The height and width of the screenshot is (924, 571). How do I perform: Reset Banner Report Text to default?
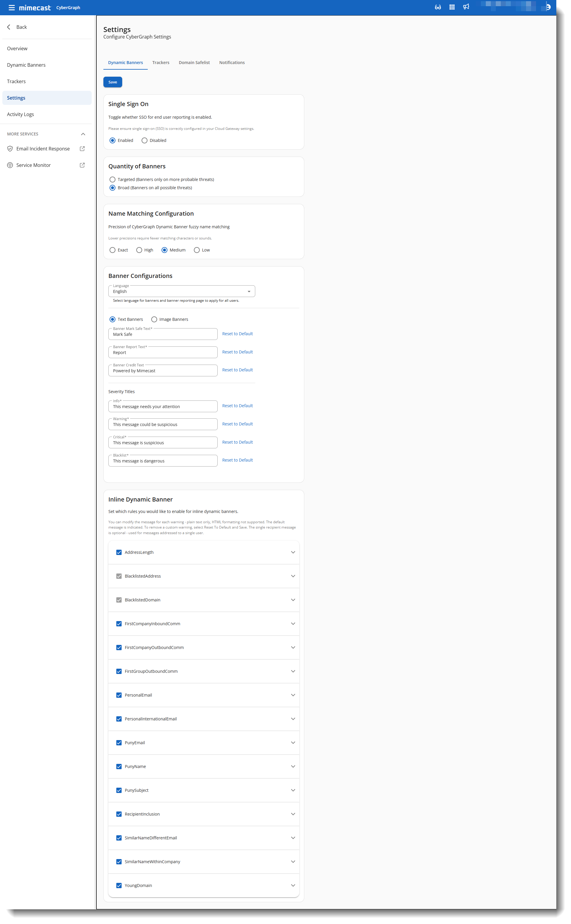(x=237, y=352)
